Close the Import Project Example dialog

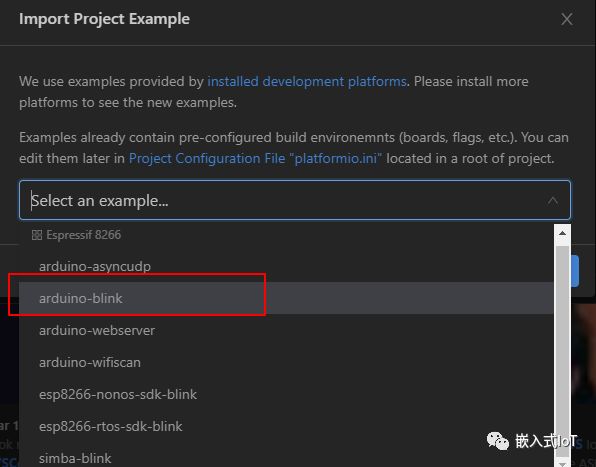pyautogui.click(x=566, y=19)
